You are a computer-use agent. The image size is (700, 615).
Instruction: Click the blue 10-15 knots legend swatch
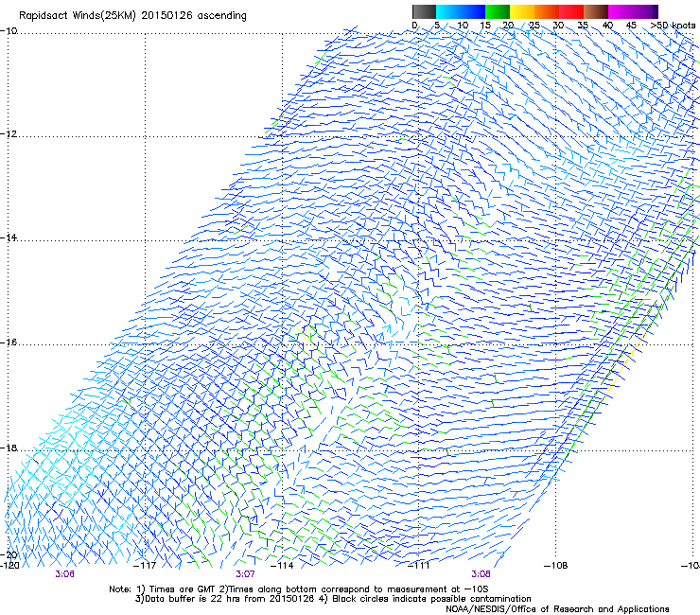click(x=473, y=11)
